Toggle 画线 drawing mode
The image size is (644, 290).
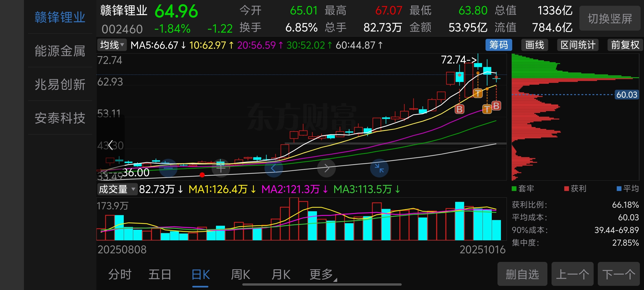(535, 45)
